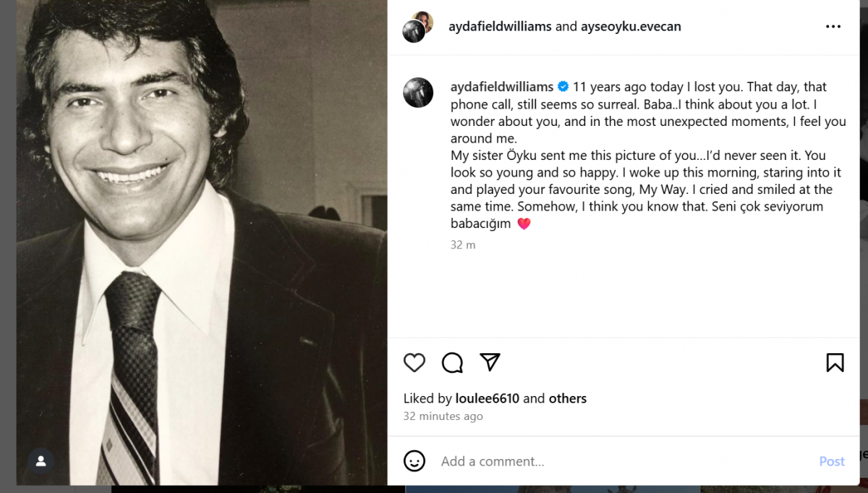Viewport: 868px width, 493px height.
Task: View others who liked the post
Action: click(x=568, y=398)
